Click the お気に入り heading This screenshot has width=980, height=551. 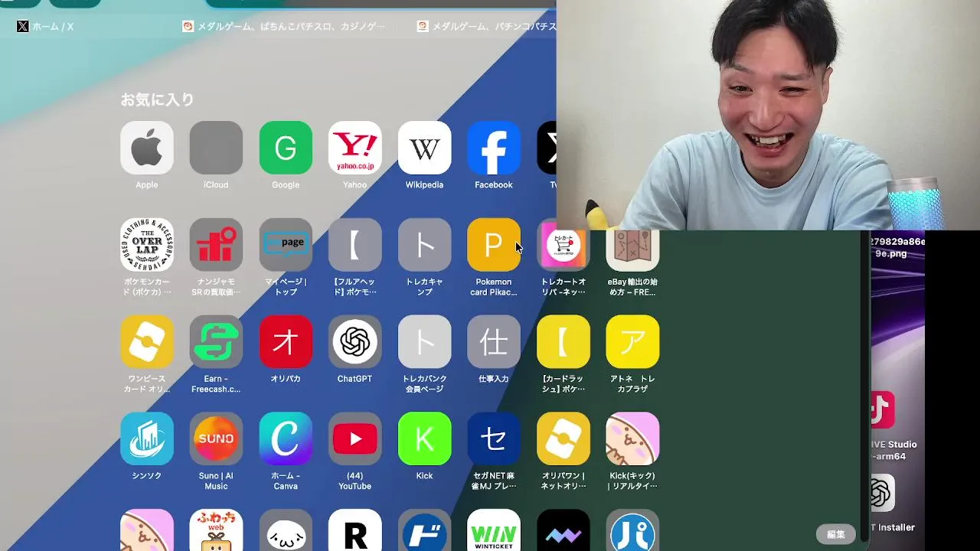(157, 99)
